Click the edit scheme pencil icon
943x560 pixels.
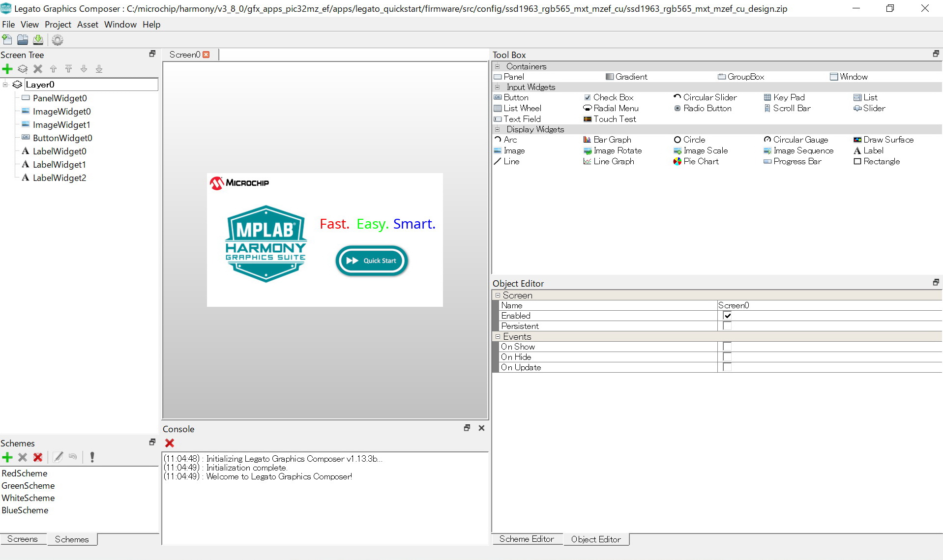pos(58,457)
